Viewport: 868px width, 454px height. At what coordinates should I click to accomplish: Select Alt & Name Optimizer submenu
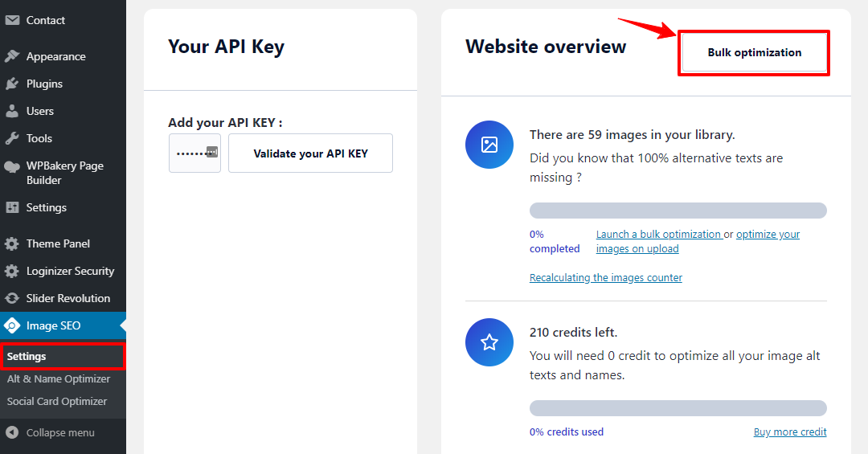59,378
